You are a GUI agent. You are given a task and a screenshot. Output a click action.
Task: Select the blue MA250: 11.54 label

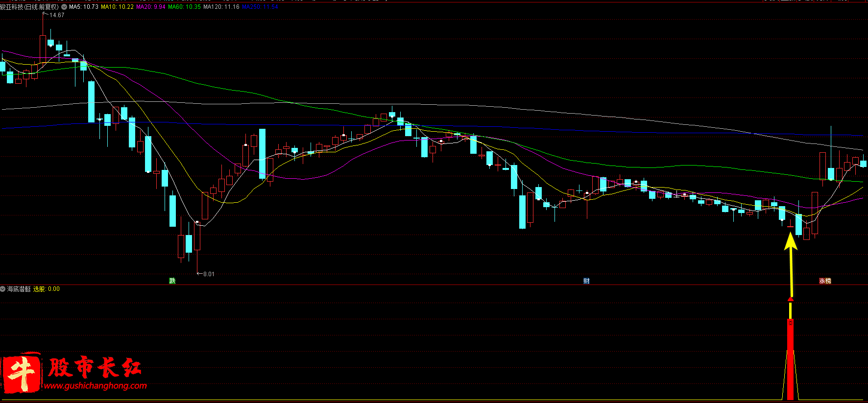(260, 7)
